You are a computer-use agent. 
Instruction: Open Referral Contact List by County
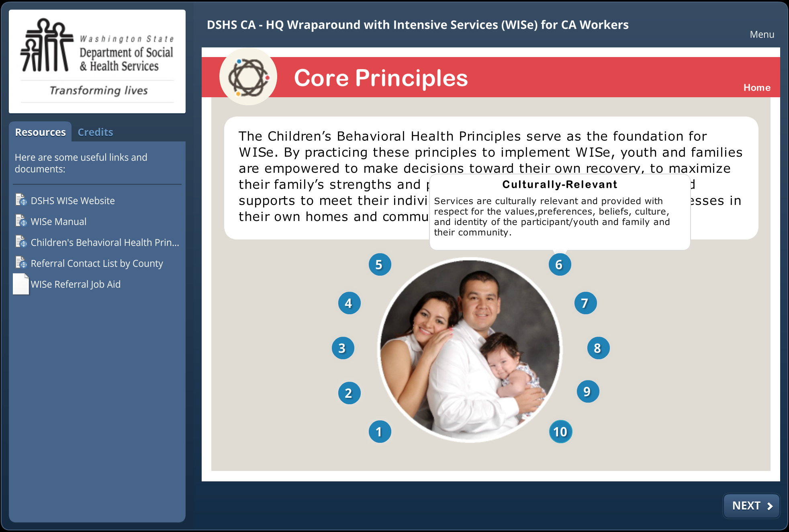(x=97, y=263)
